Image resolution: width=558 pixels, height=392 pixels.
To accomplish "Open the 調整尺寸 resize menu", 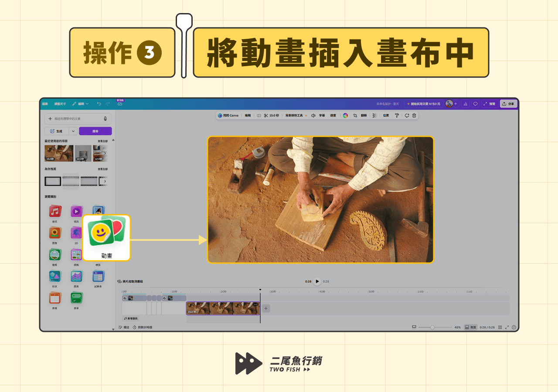I will [x=60, y=104].
